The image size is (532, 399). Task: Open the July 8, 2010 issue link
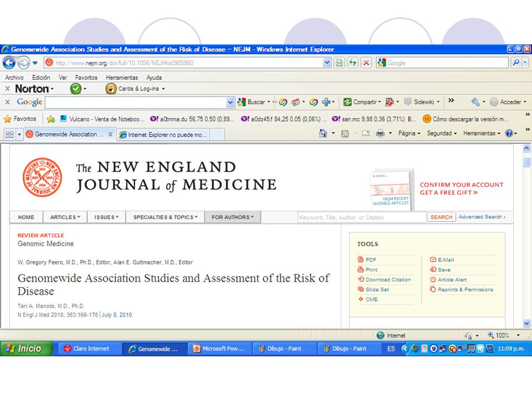tap(117, 315)
